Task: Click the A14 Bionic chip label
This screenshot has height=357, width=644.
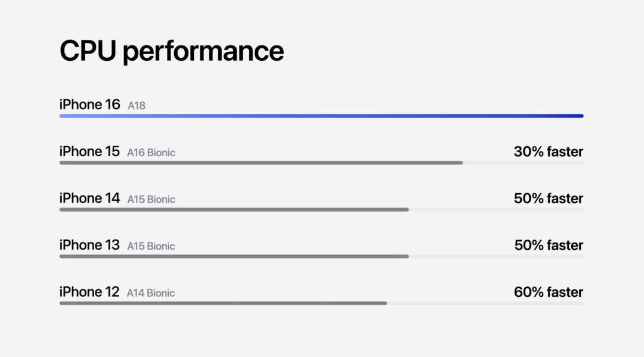Action: [151, 293]
